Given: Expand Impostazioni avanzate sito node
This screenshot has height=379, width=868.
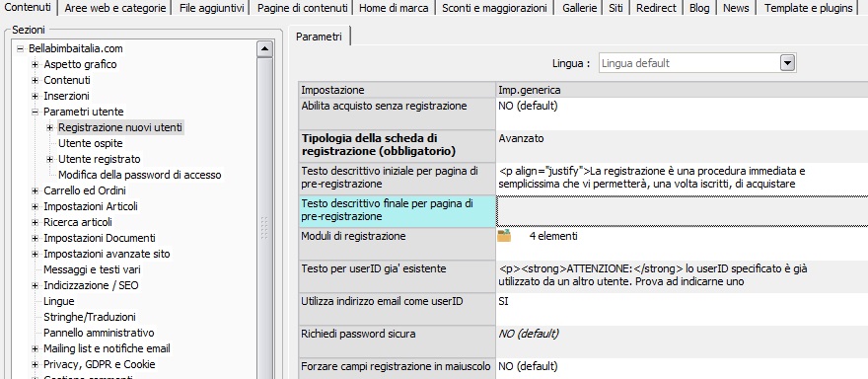Looking at the screenshot, I should coord(35,254).
